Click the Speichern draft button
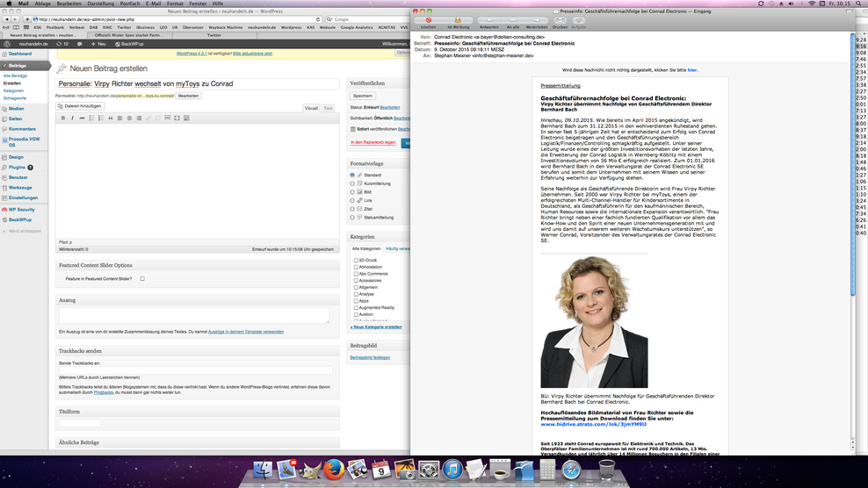 click(363, 96)
